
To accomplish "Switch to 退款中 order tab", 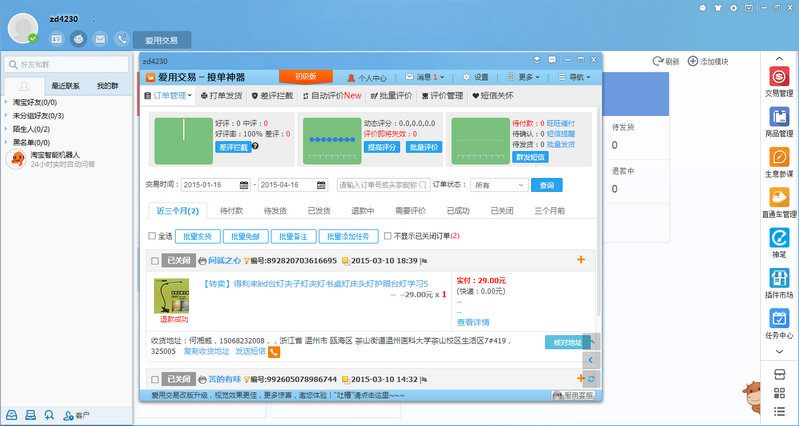I will coord(363,210).
